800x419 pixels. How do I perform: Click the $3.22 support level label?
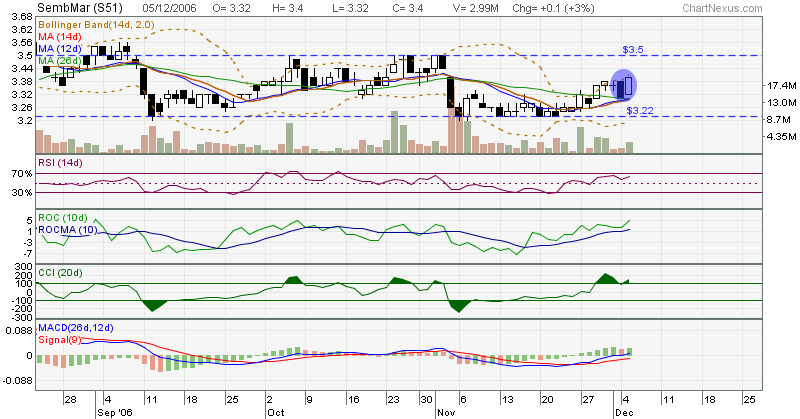coord(640,110)
